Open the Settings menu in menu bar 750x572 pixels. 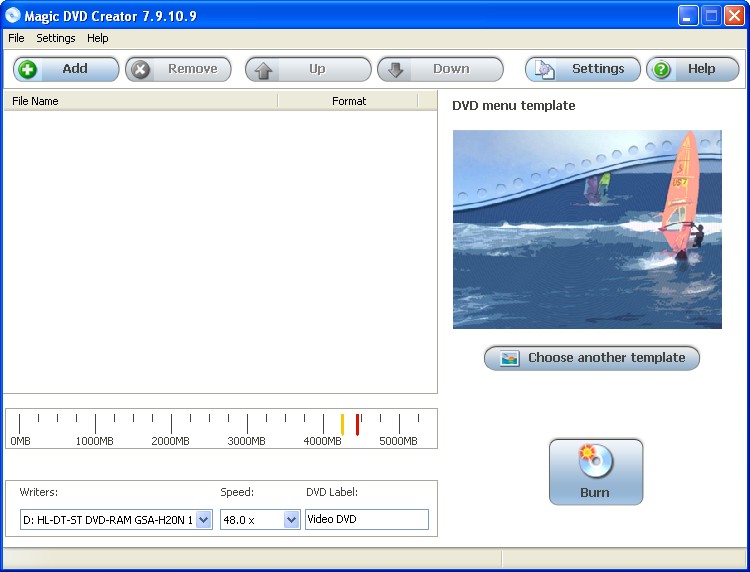click(56, 38)
